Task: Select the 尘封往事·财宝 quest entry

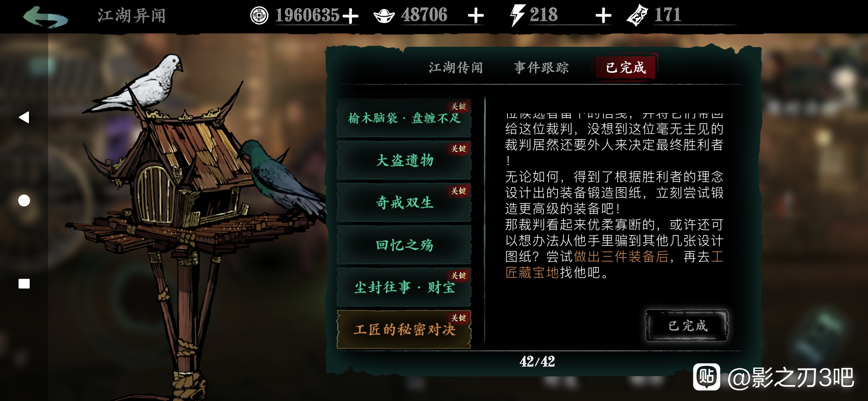Action: tap(404, 287)
